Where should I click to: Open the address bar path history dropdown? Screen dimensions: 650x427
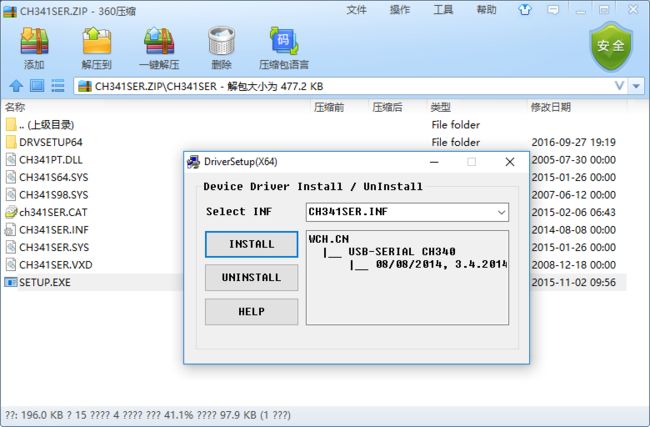point(619,86)
